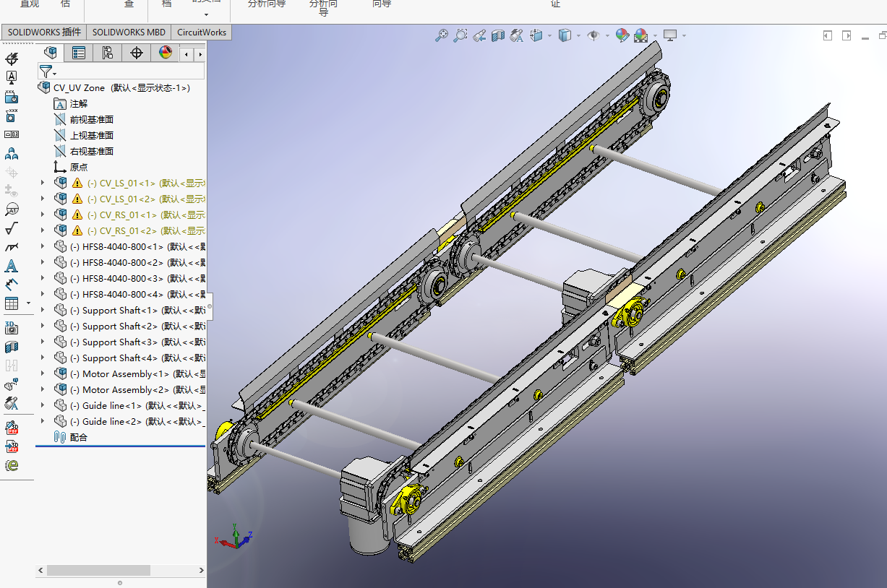887x588 pixels.
Task: Toggle the Hide/Show Items eye icon
Action: pos(594,35)
